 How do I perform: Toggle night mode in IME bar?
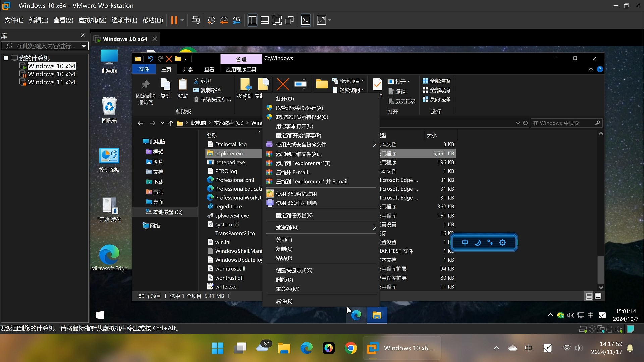(x=478, y=242)
